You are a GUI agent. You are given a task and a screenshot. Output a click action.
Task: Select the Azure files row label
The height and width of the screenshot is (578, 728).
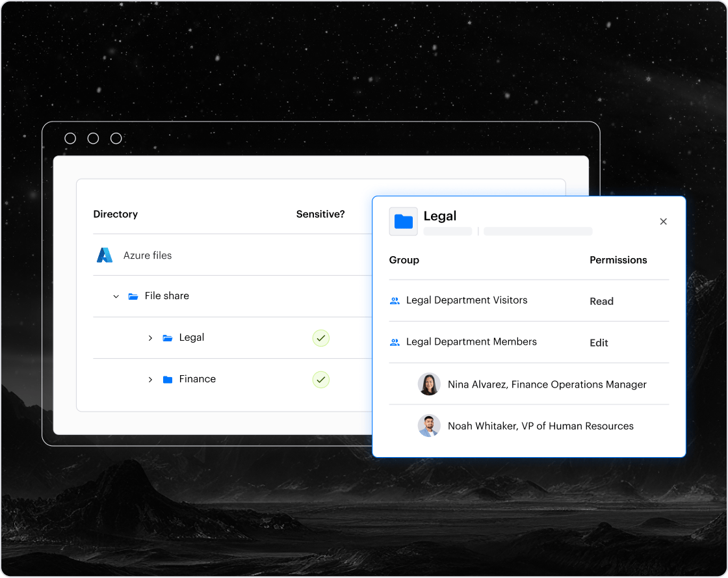coord(148,256)
